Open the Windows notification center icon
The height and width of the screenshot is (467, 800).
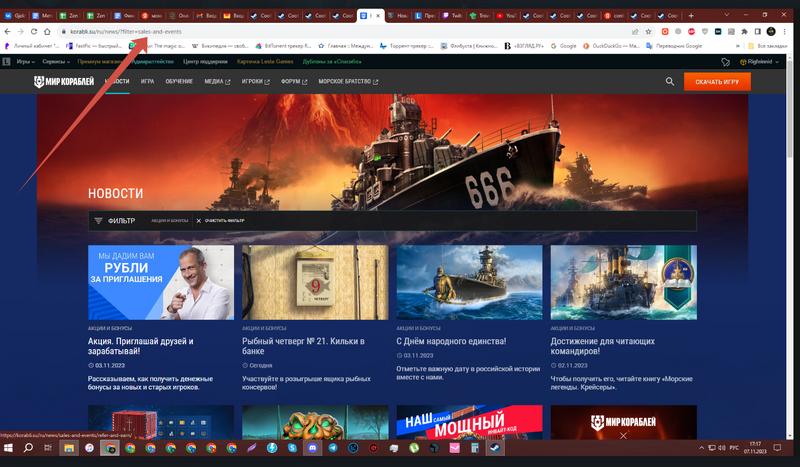[x=777, y=448]
